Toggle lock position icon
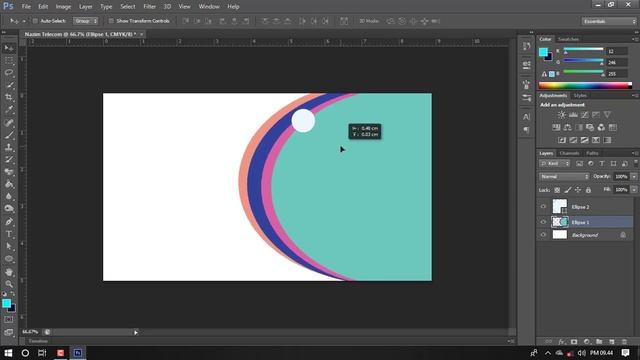The image size is (640, 360). (x=578, y=190)
